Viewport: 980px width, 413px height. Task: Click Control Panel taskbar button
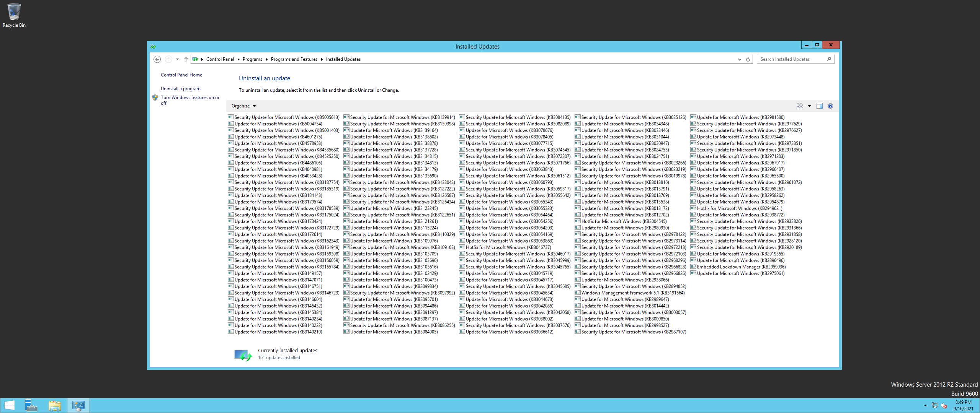click(x=78, y=405)
